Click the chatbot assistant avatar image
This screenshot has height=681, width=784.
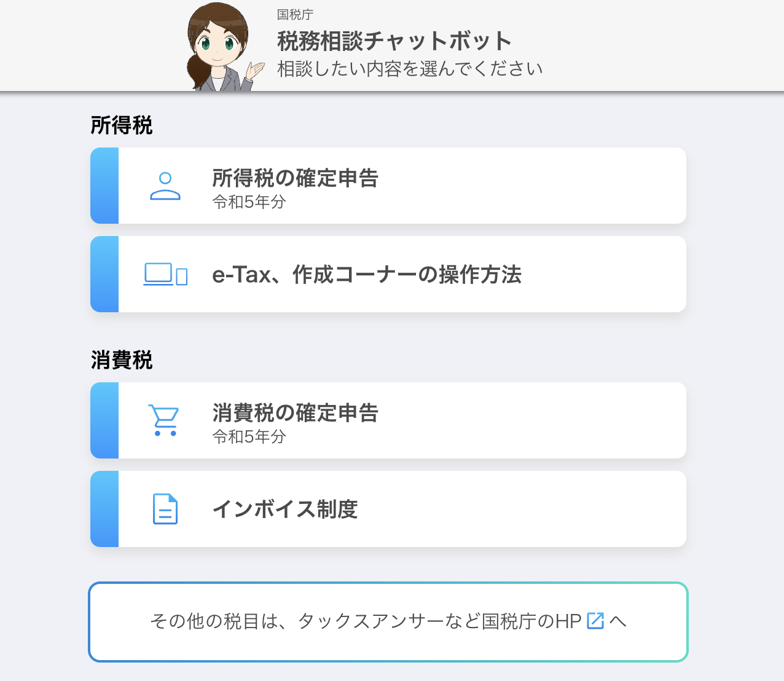(224, 47)
